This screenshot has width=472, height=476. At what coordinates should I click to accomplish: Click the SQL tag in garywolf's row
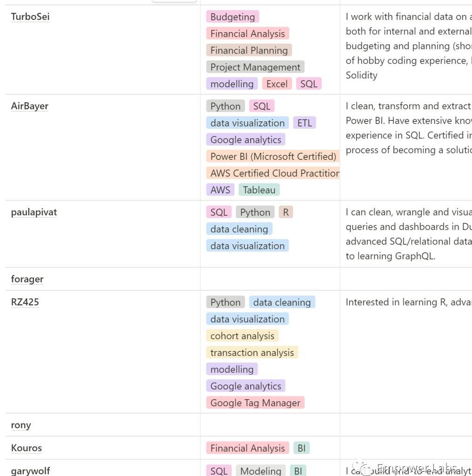click(219, 470)
